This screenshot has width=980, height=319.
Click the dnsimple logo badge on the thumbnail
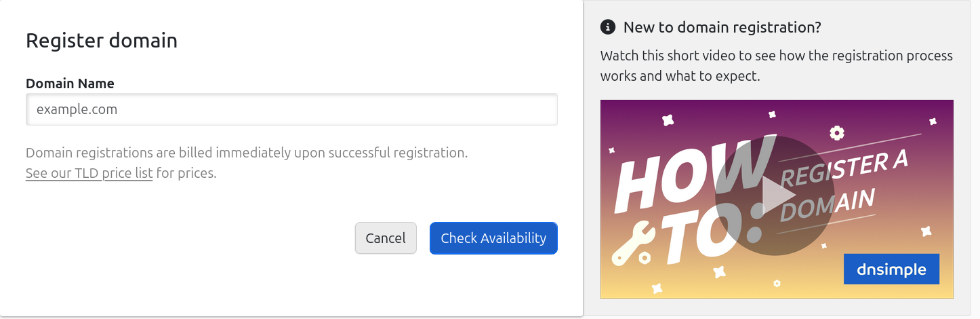click(891, 269)
